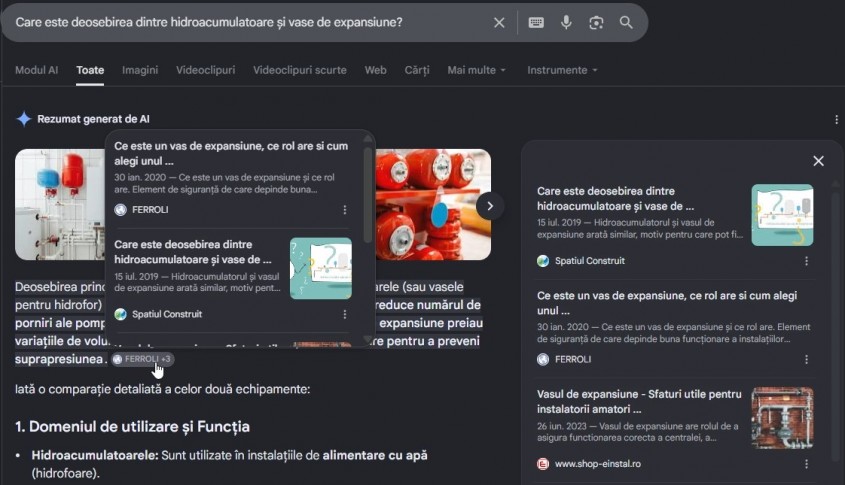
Task: Open more options for Spatiul Construit popup result
Action: (x=345, y=314)
